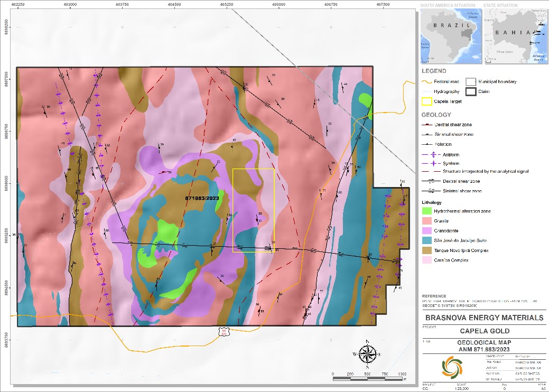
Task: Click the REFERENCE heading
Action: (434, 296)
